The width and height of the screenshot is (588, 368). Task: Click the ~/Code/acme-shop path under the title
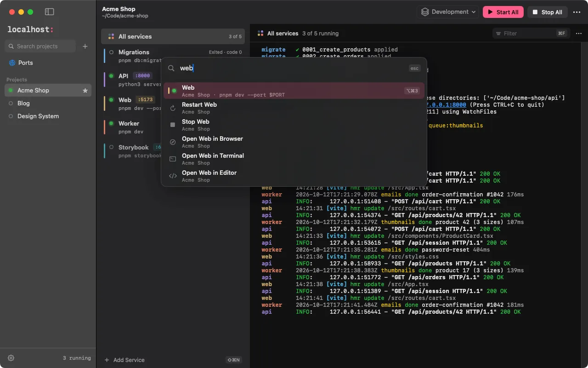coord(125,16)
